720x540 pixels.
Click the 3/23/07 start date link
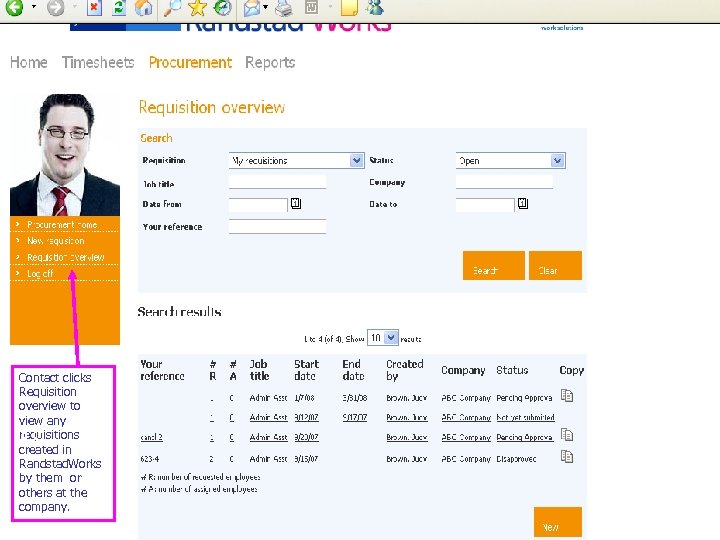click(x=306, y=437)
